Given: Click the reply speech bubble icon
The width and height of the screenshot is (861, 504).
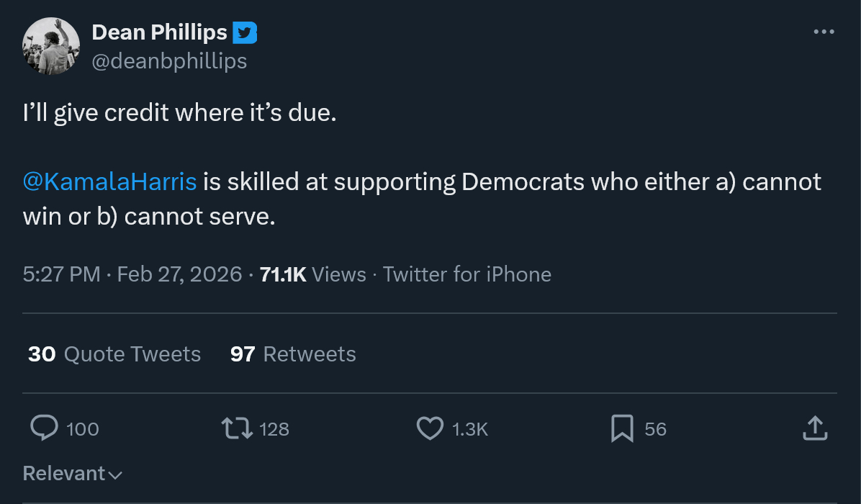Looking at the screenshot, I should [44, 428].
